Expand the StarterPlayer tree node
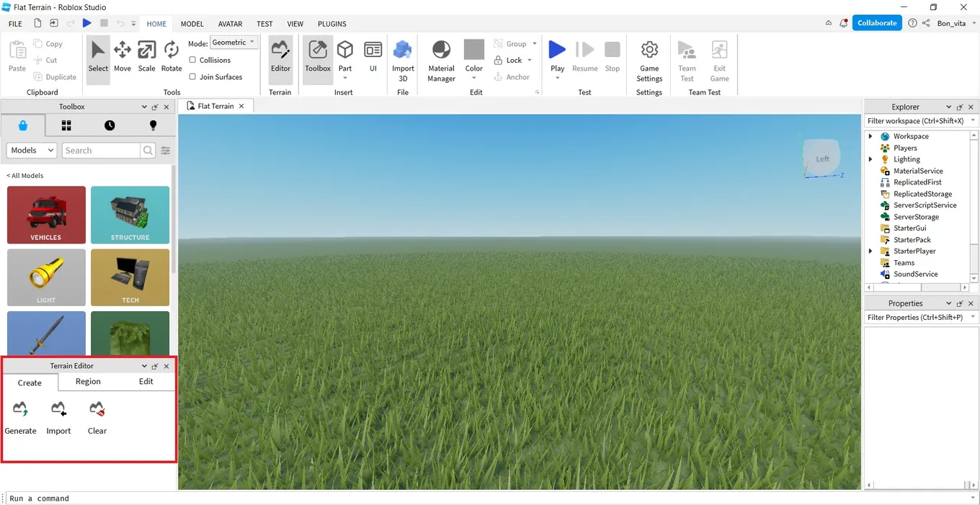 coord(870,251)
